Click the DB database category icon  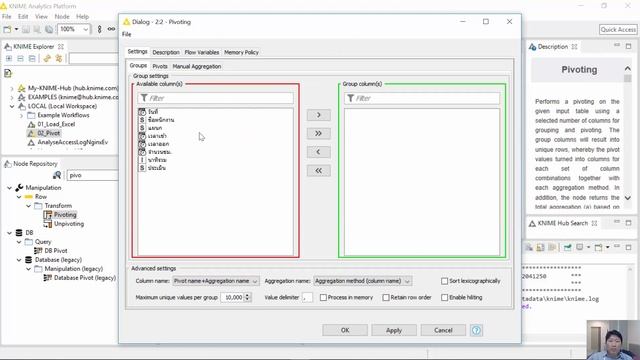pyautogui.click(x=19, y=233)
